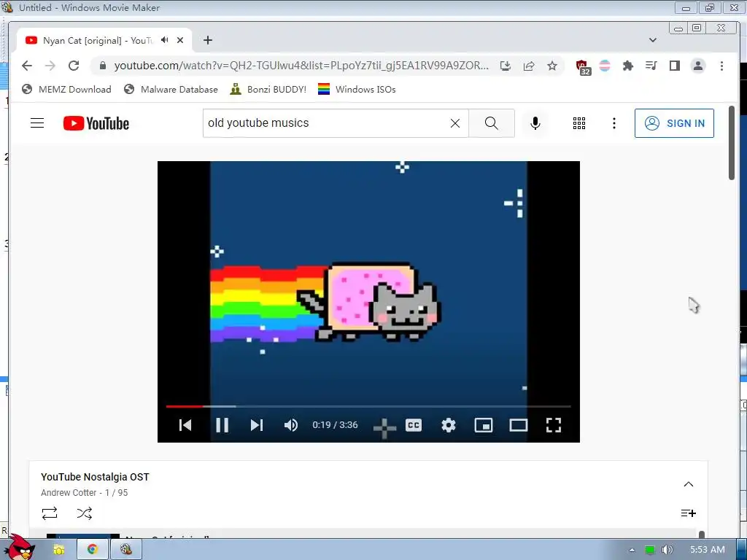Go back in Chrome history

(27, 66)
